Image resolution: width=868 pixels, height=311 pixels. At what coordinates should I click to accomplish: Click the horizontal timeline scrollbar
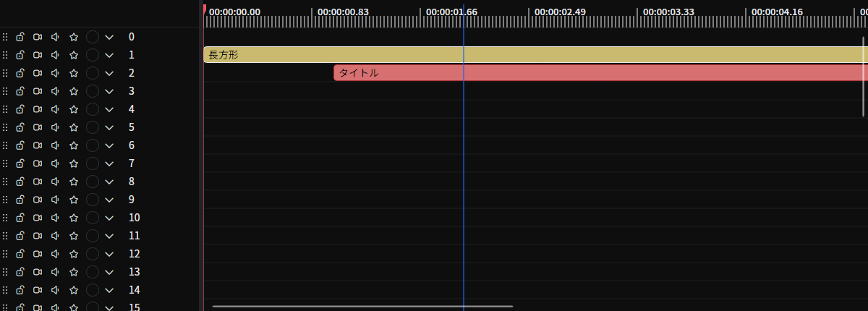362,306
